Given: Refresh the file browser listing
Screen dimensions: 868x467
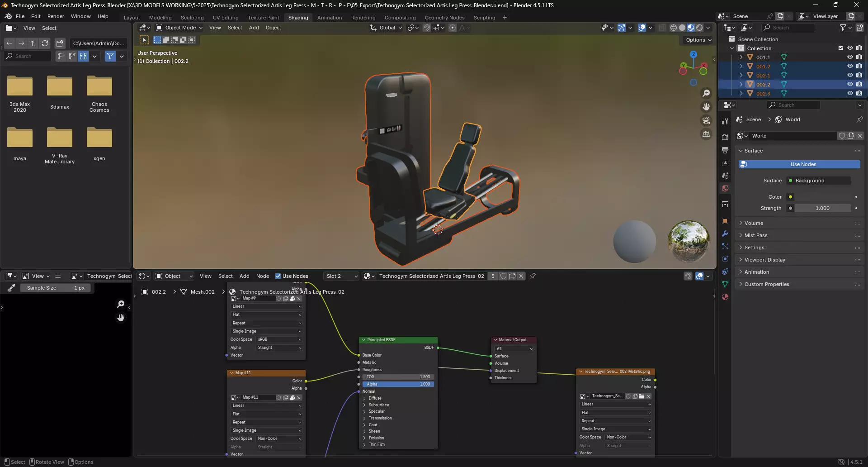Looking at the screenshot, I should click(x=45, y=43).
